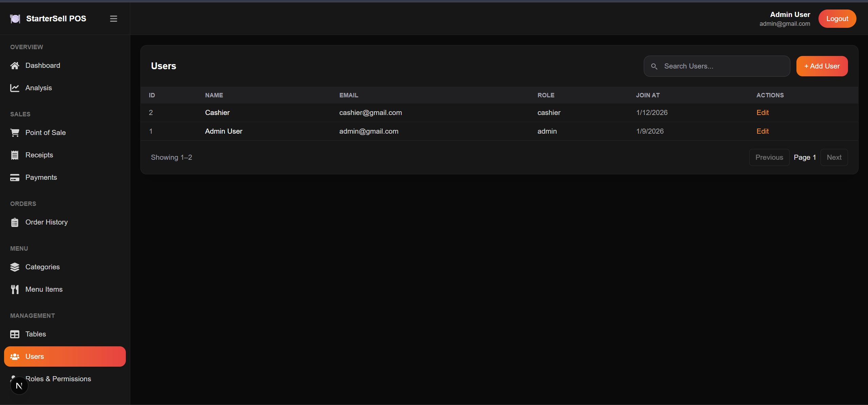Open the Tables management page
The height and width of the screenshot is (405, 868).
(x=35, y=334)
